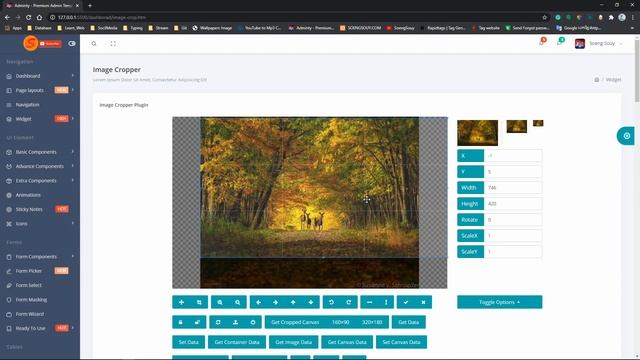Viewport: 640px width, 360px height.
Task: Click the destroy (power) cropper icon
Action: pos(253,322)
